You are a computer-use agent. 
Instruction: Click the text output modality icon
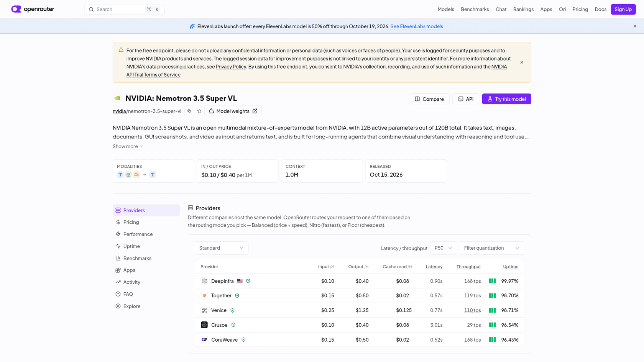[153, 175]
